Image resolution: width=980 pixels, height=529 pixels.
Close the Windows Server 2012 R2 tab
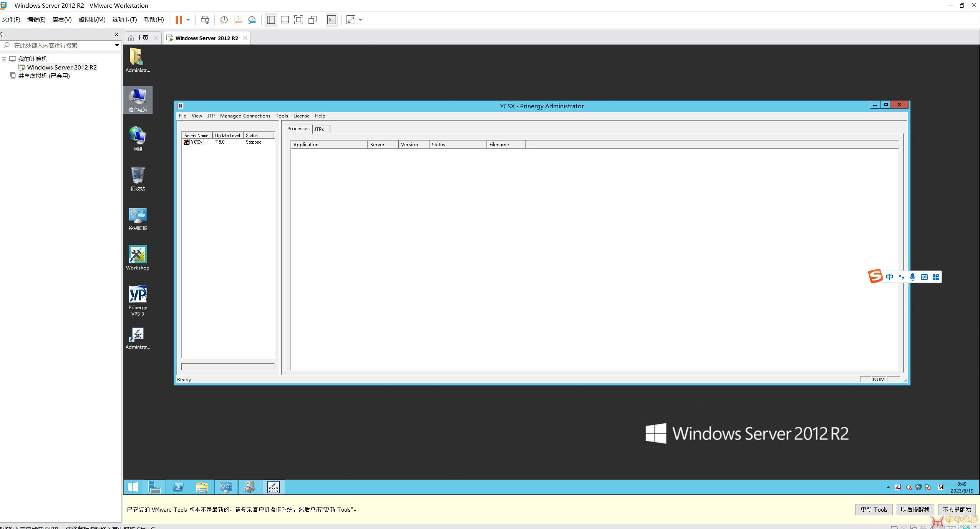[x=245, y=38]
